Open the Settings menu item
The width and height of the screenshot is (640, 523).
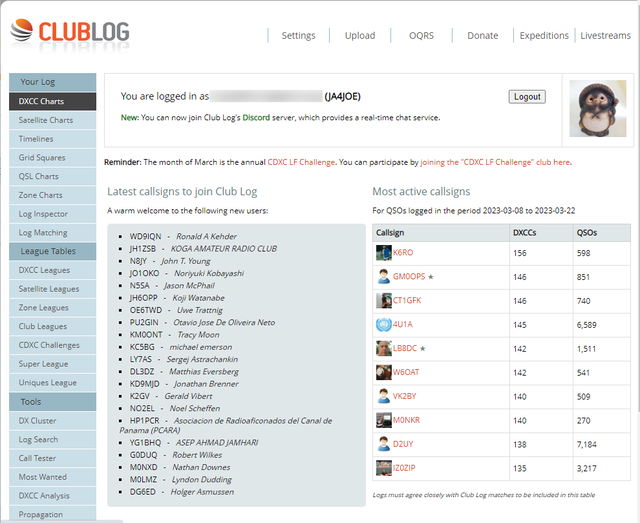298,36
